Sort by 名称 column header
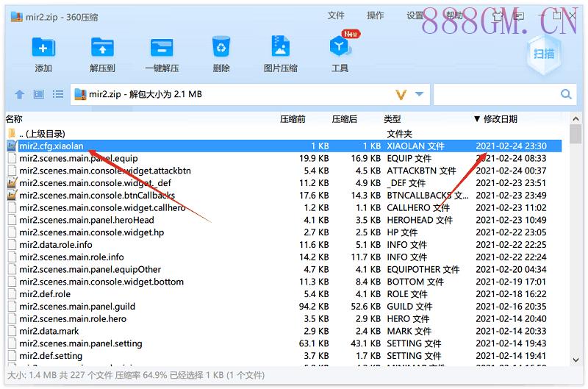The height and width of the screenshot is (389, 588). [x=14, y=119]
